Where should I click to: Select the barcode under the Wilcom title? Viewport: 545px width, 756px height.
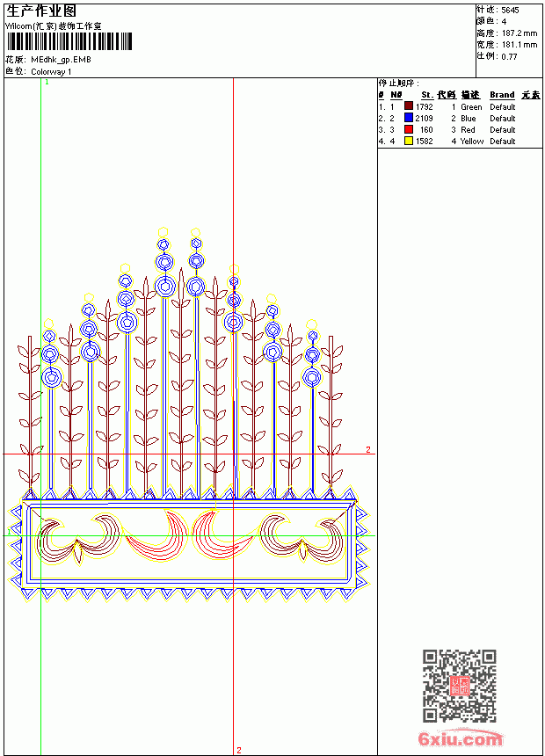[69, 41]
